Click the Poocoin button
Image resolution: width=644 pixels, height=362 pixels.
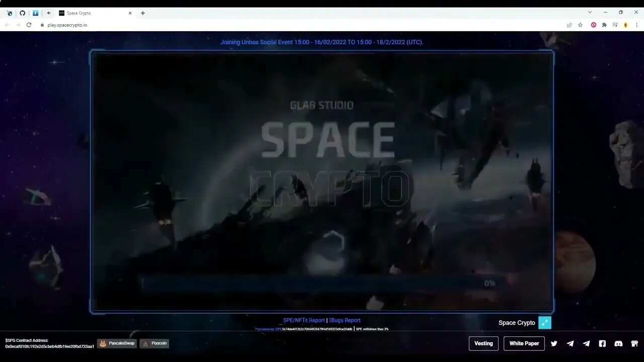coord(154,343)
